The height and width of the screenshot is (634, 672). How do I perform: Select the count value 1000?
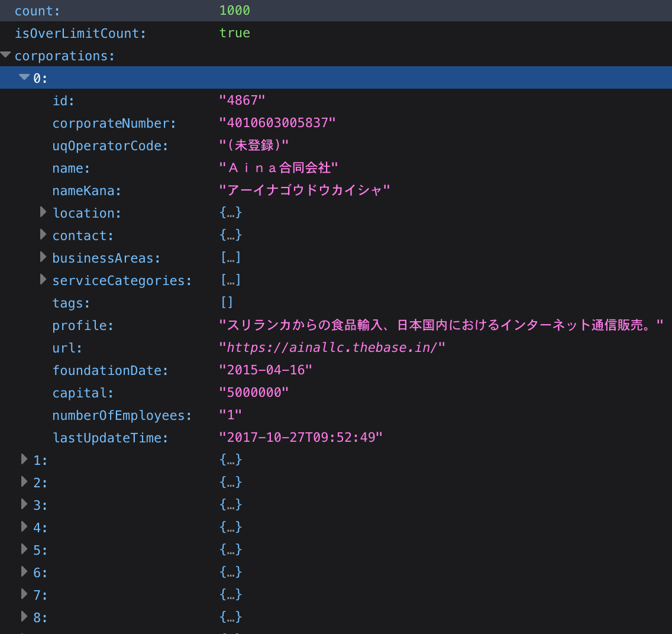(233, 10)
